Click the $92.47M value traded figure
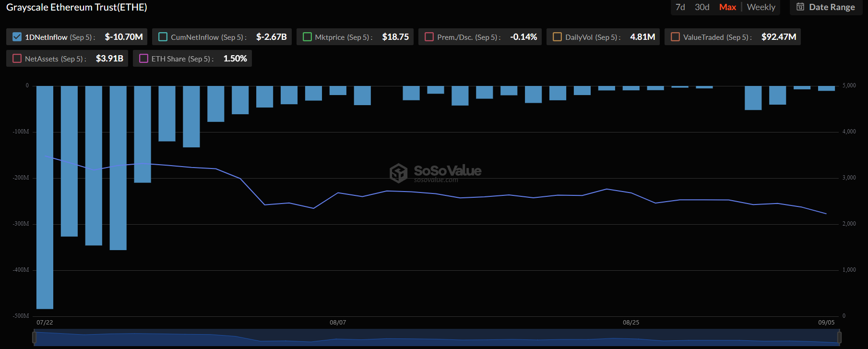This screenshot has height=349, width=868. coord(779,37)
